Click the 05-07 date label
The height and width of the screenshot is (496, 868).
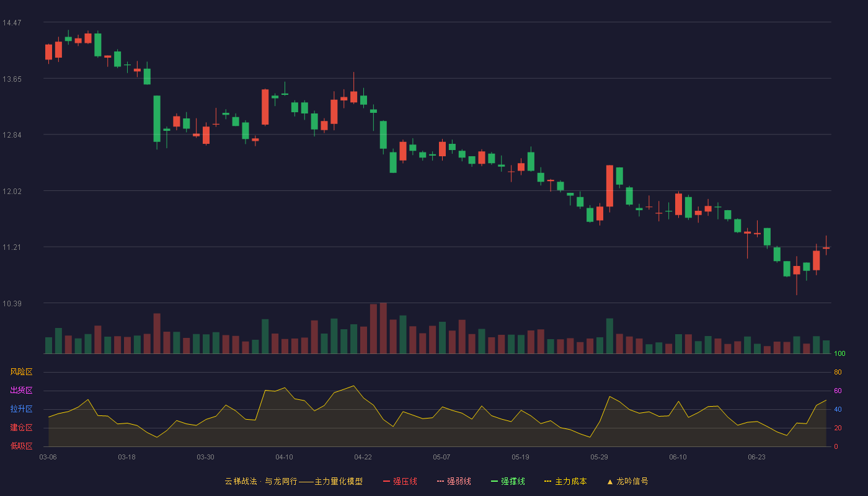point(441,457)
